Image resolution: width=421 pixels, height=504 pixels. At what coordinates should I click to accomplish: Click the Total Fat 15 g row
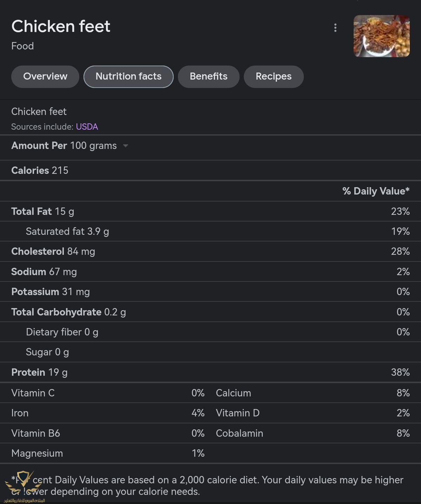[210, 211]
